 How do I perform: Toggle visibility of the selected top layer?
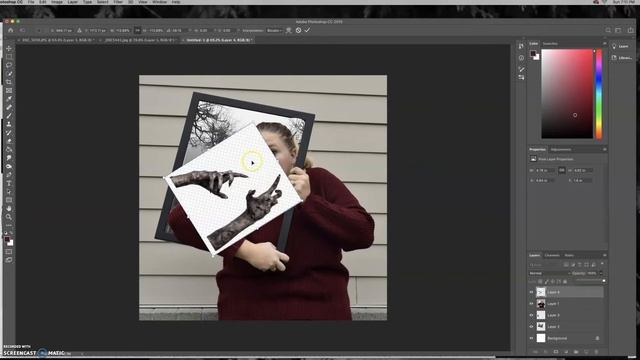[531, 292]
